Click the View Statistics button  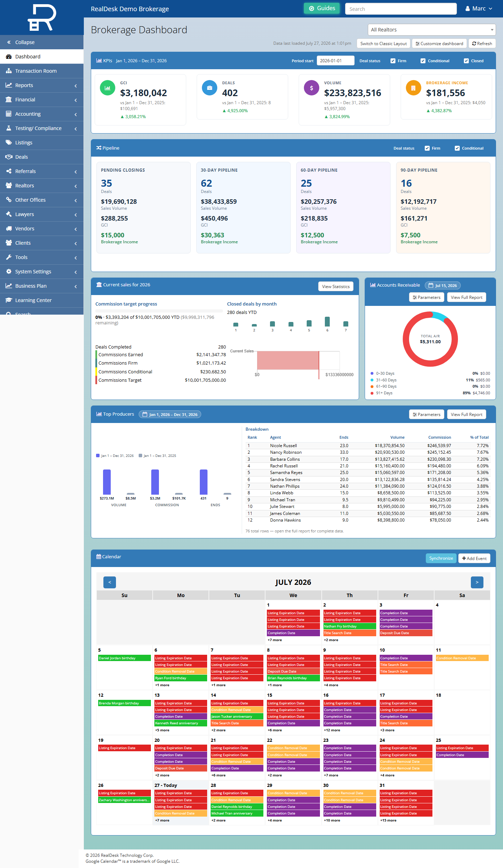[x=336, y=287]
